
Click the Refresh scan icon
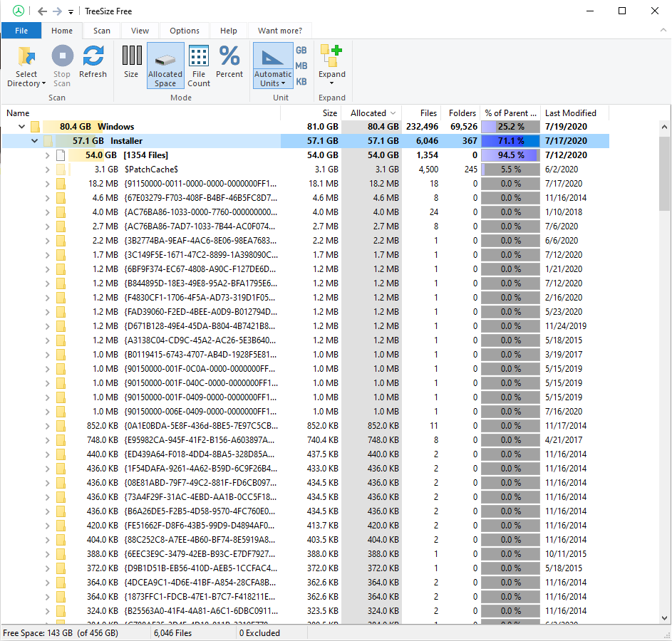[93, 58]
